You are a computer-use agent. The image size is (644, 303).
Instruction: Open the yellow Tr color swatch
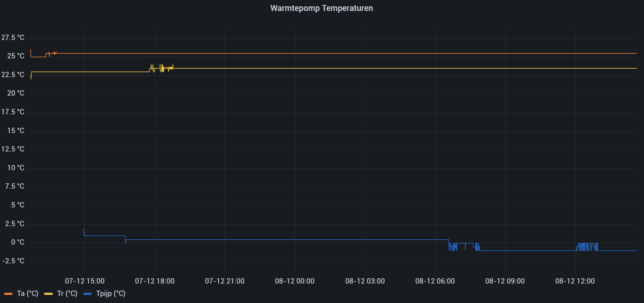[48, 294]
